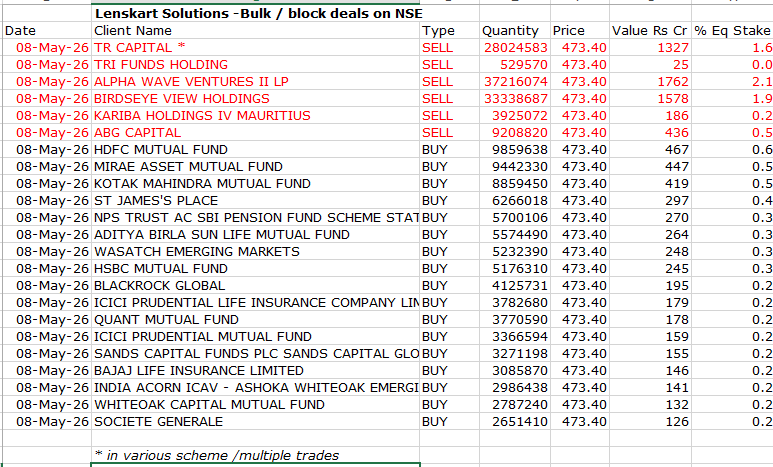Click value cell '436'

coord(650,133)
